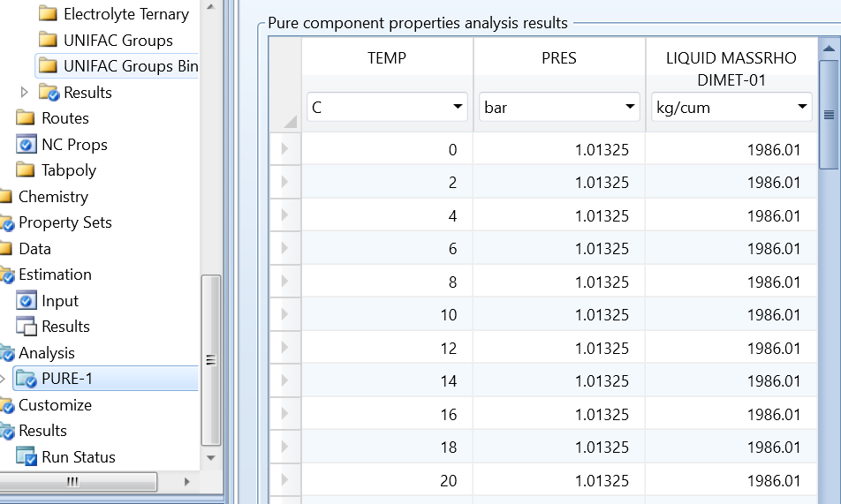Open the PRES units dropdown showing bar

[x=559, y=107]
